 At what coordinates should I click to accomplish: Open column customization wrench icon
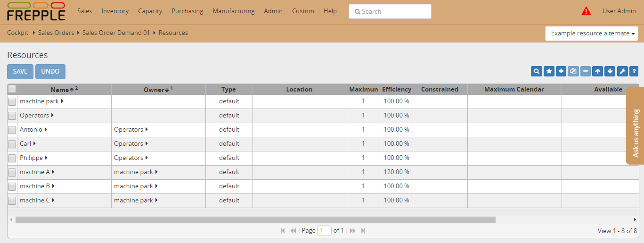click(x=622, y=71)
